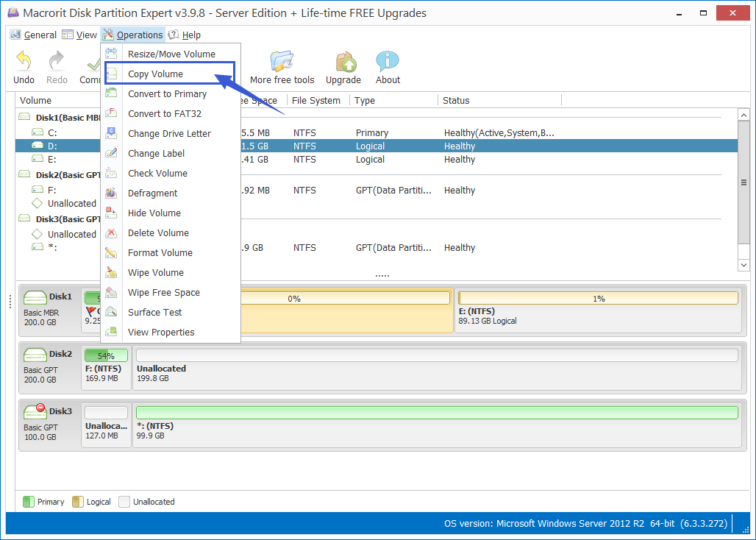The height and width of the screenshot is (540, 756).
Task: Click the Logical legend color swatch
Action: pos(78,502)
